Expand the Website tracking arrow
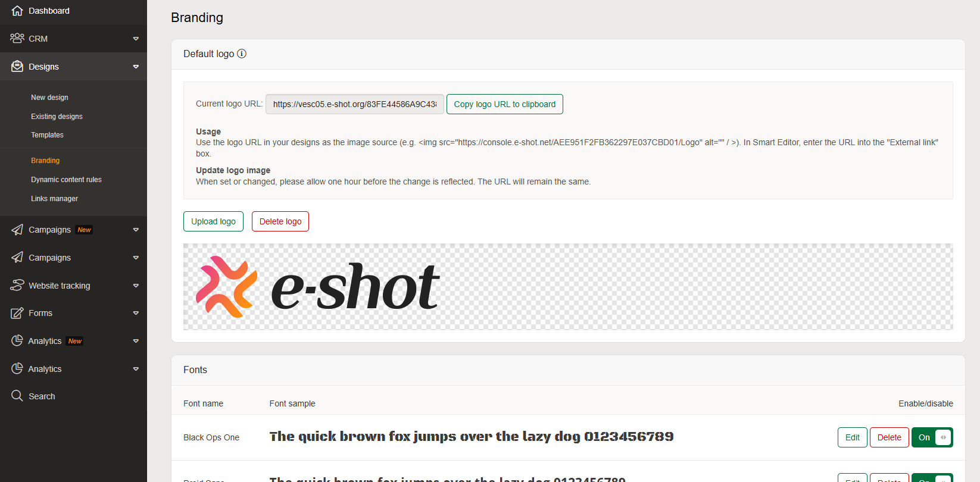Screen dimensions: 980x482 (136, 286)
